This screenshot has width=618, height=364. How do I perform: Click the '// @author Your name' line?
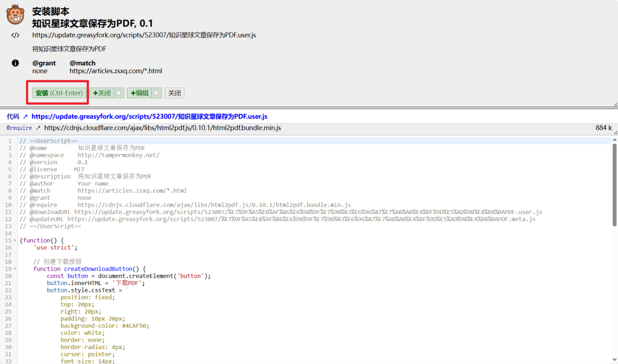click(x=64, y=184)
